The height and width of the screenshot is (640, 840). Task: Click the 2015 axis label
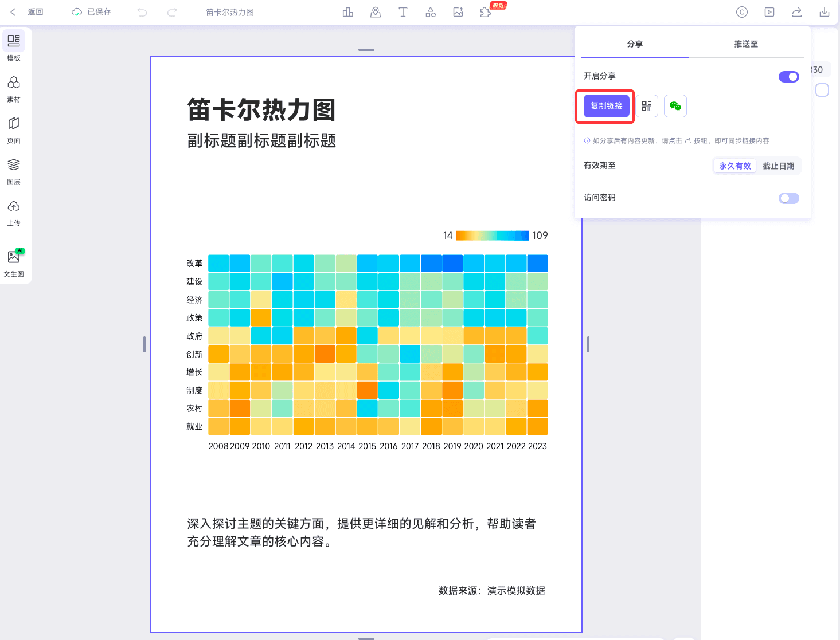click(368, 446)
